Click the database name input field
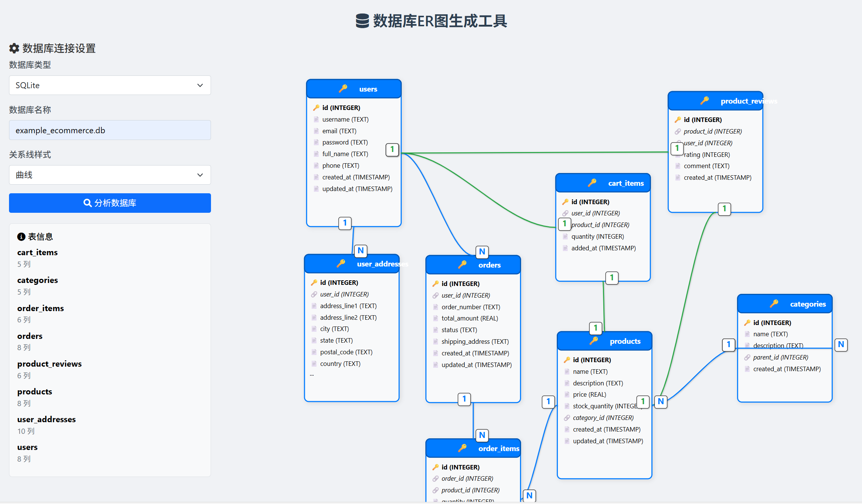The height and width of the screenshot is (504, 862). 110,130
